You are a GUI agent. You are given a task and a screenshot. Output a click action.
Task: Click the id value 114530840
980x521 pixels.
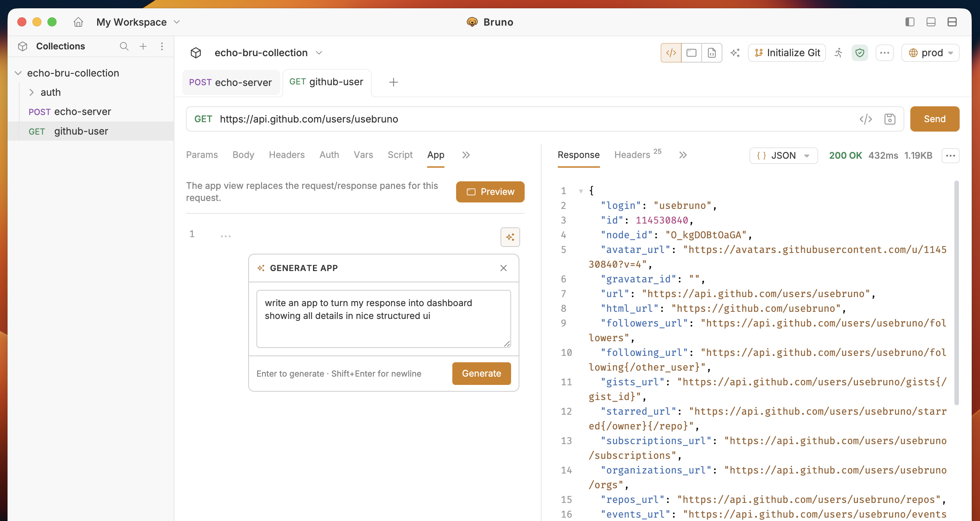pos(662,221)
